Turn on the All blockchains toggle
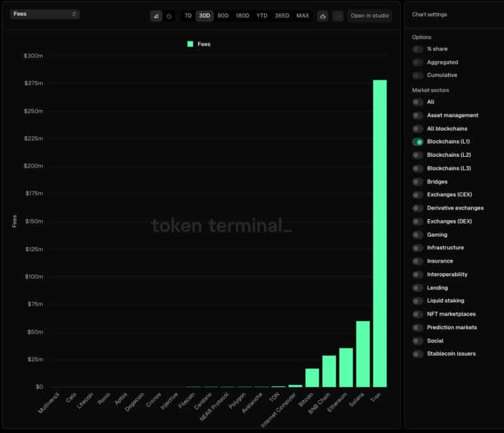 [x=418, y=129]
